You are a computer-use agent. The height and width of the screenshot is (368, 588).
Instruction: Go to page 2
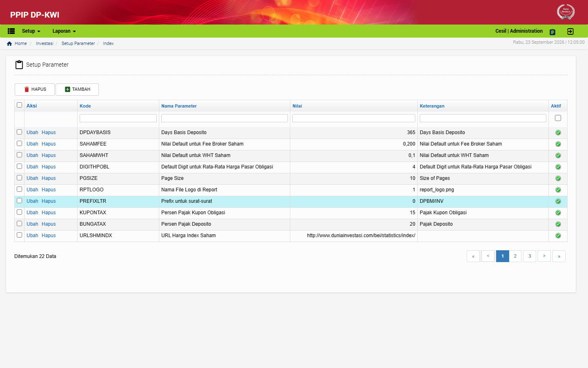point(515,256)
